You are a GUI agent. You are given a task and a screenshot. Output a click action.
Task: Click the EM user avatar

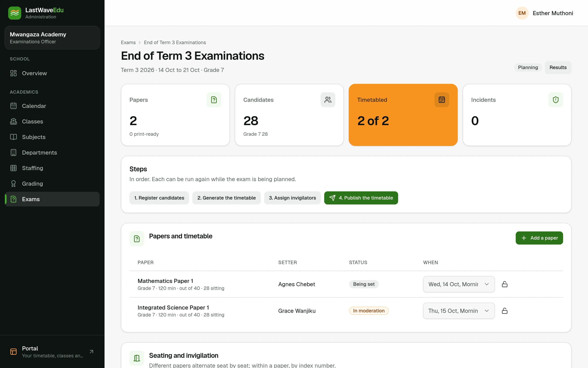tap(522, 13)
